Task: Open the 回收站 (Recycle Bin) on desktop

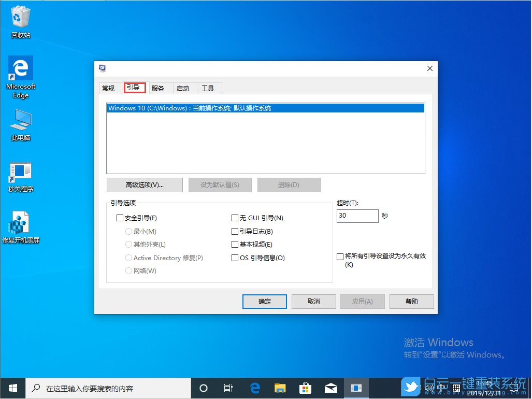Action: [20, 17]
